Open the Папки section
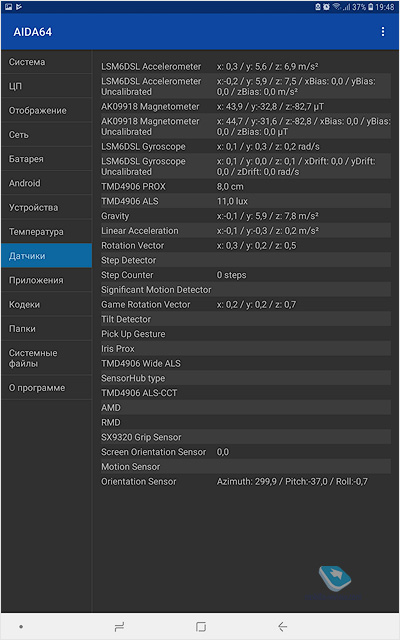This screenshot has height=640, width=400. tap(47, 329)
